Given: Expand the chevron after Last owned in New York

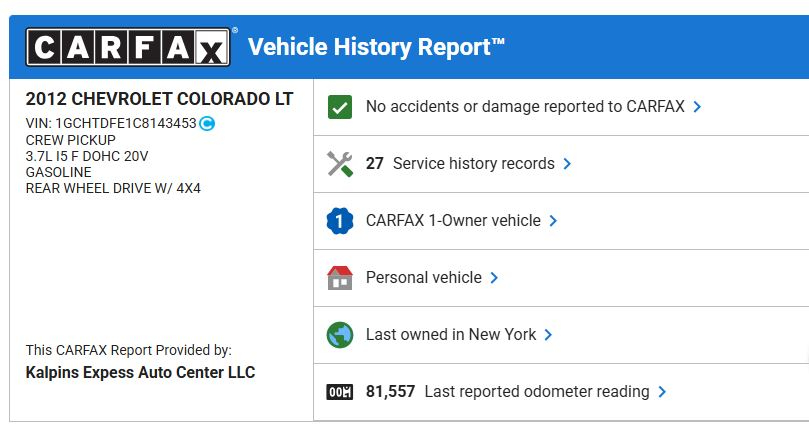Looking at the screenshot, I should tap(548, 335).
